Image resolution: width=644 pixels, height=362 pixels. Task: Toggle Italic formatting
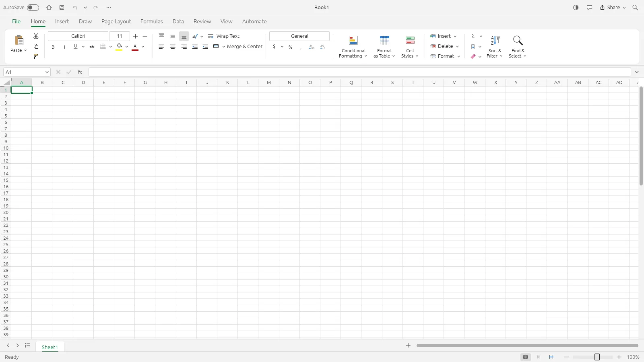64,47
